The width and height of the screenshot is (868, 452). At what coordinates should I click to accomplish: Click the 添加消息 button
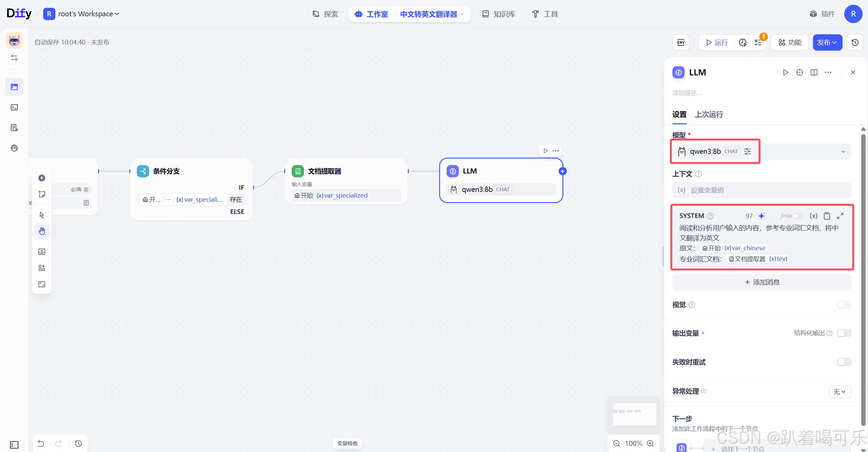762,282
